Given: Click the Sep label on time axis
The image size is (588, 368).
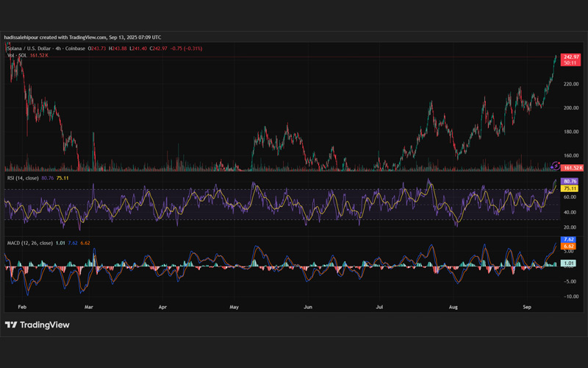Looking at the screenshot, I should [527, 307].
